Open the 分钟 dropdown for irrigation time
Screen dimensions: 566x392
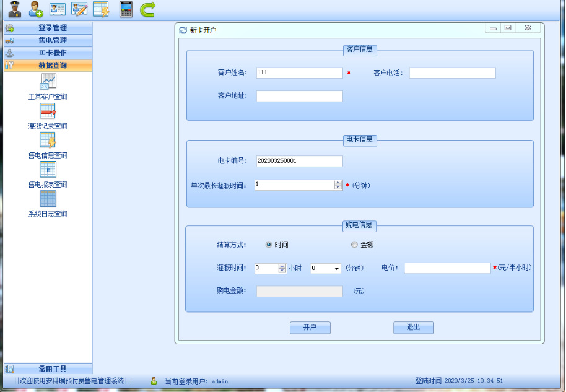[x=336, y=269]
